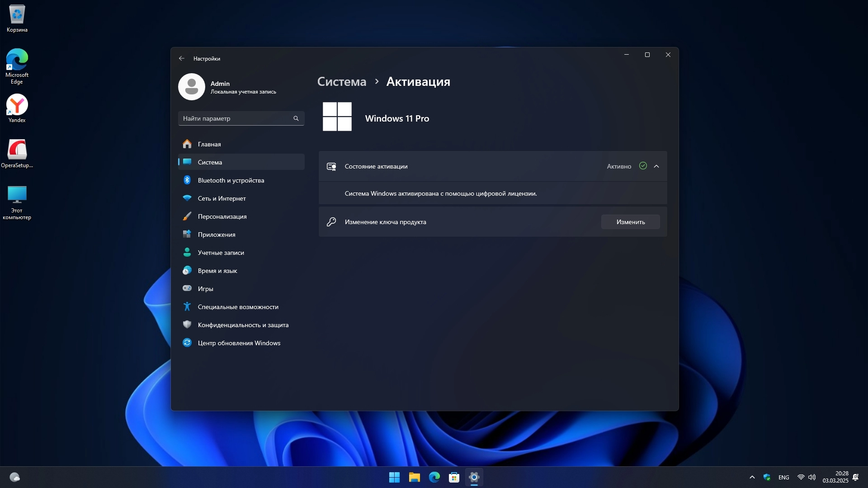Click the Учетные записи person icon

tap(187, 252)
